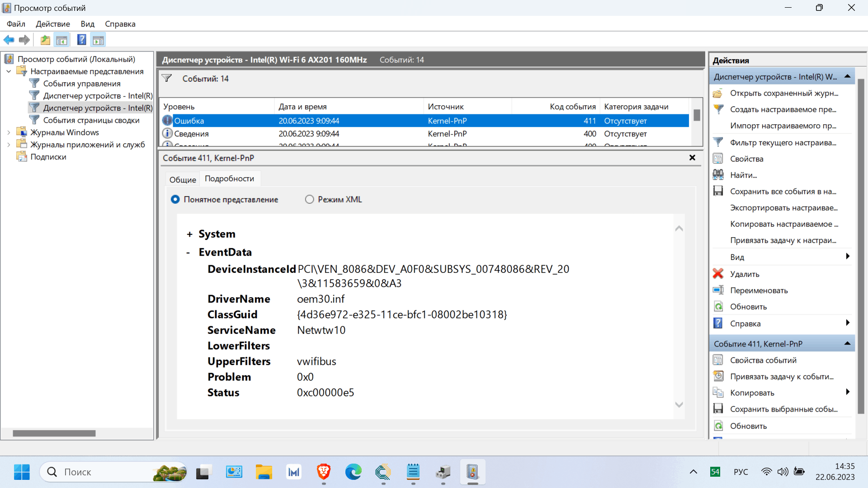The image size is (868, 488).
Task: Click the Привязать задачу к событию icon
Action: point(718,376)
